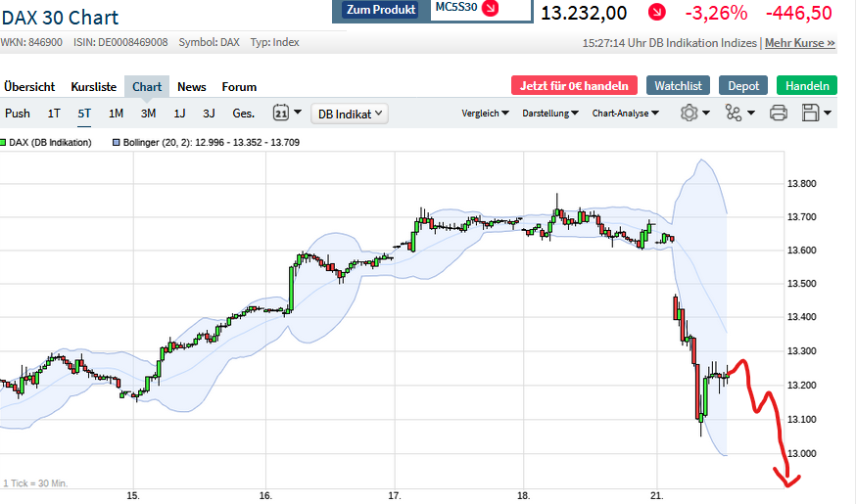Switch to the Kursliste tab
The height and width of the screenshot is (504, 856).
93,87
